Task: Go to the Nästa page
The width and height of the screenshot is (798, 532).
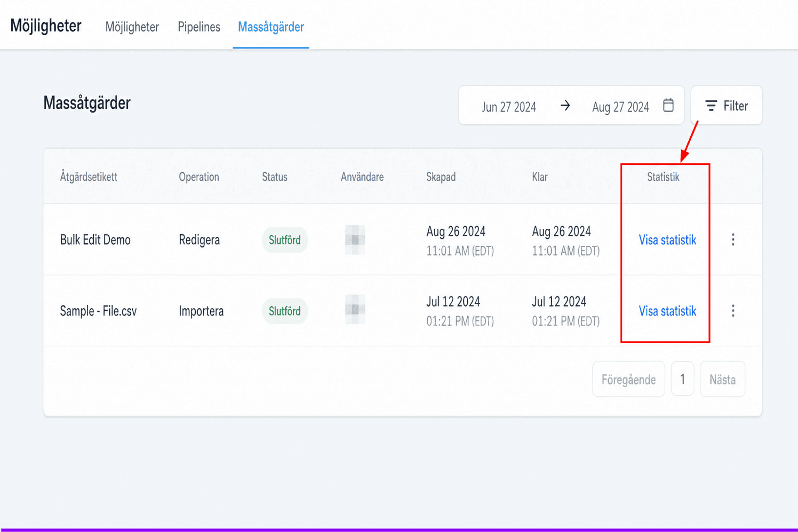Action: pos(722,379)
